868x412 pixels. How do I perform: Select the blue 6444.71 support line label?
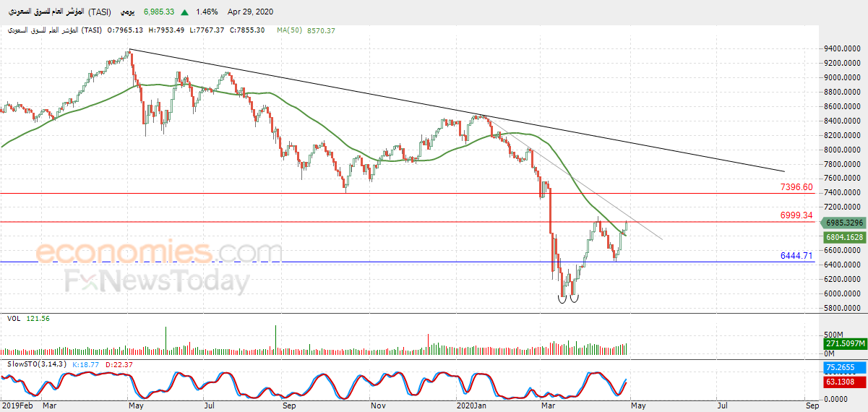796,256
